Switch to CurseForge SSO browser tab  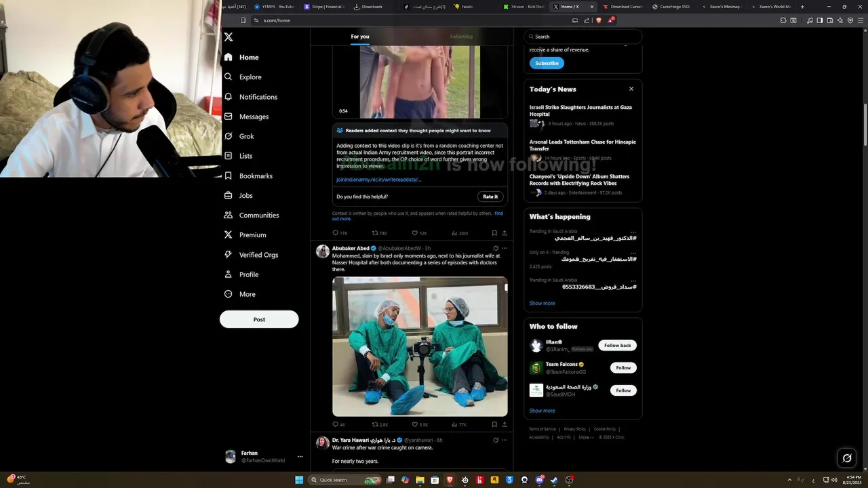point(671,7)
